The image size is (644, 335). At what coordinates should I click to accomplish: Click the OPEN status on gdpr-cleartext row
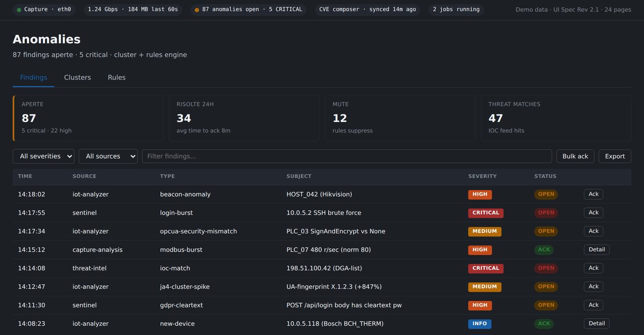pos(546,305)
